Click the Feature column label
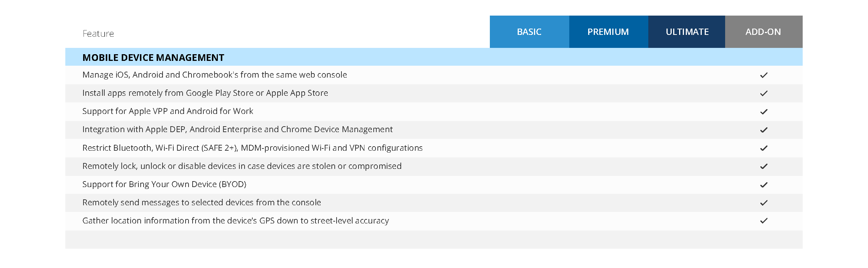Image resolution: width=868 pixels, height=268 pixels. [x=98, y=34]
